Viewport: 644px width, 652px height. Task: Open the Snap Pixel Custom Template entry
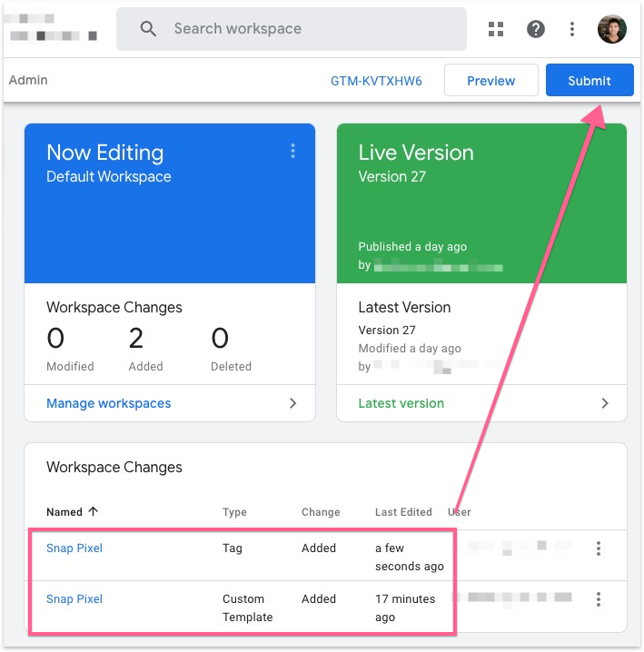[x=74, y=599]
